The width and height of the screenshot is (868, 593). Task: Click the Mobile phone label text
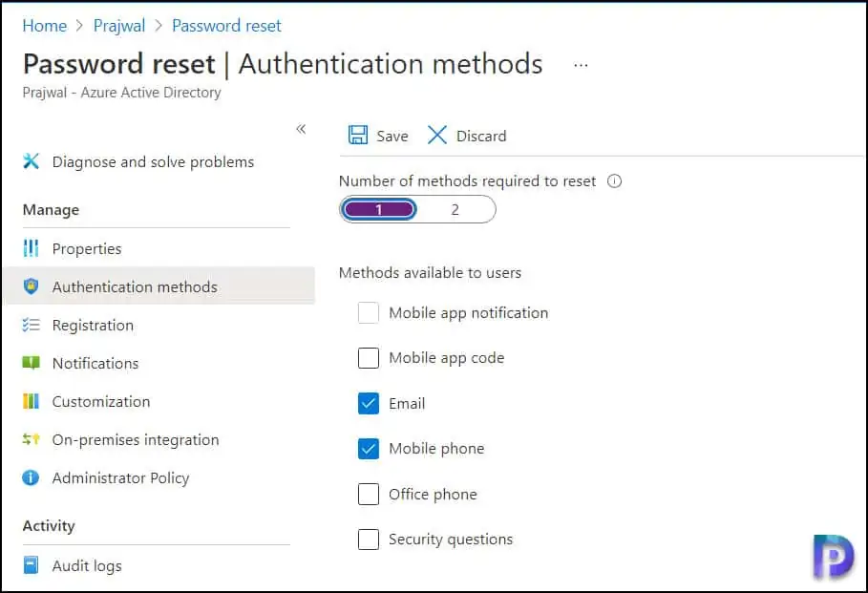(436, 449)
